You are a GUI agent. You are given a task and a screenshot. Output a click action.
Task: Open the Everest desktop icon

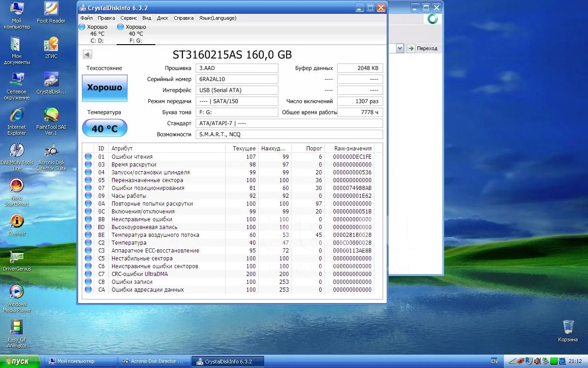pos(17,225)
